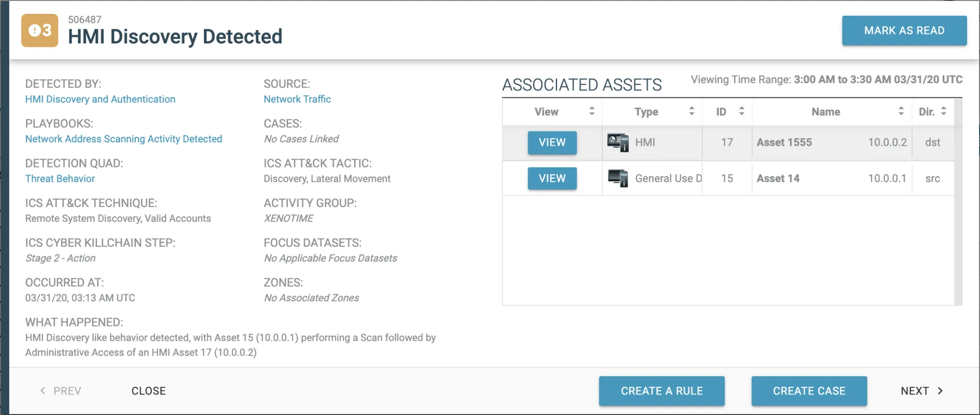The image size is (980, 415).
Task: Sort assets by View column
Action: tap(591, 111)
